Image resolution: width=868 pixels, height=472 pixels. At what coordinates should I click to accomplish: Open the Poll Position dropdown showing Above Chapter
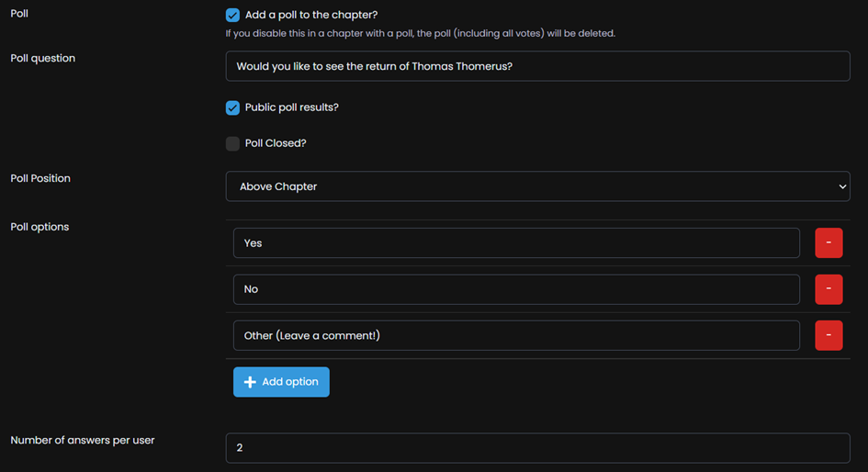(x=537, y=186)
